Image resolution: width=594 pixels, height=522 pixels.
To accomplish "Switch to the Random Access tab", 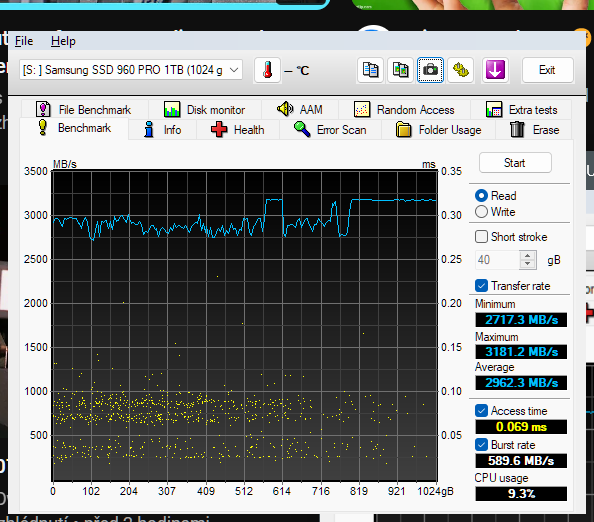I will coord(404,109).
